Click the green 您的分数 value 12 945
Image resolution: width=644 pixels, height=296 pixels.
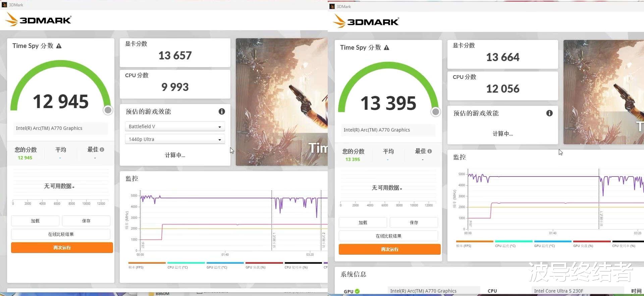(25, 158)
